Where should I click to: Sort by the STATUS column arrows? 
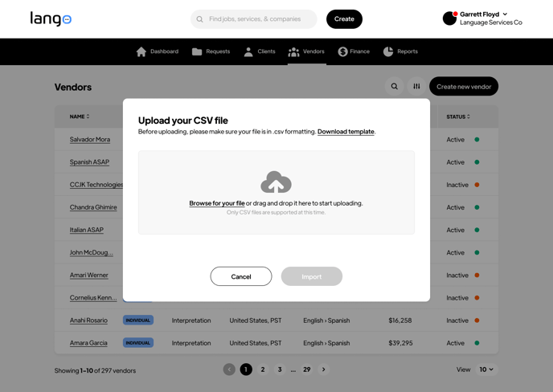(x=469, y=116)
